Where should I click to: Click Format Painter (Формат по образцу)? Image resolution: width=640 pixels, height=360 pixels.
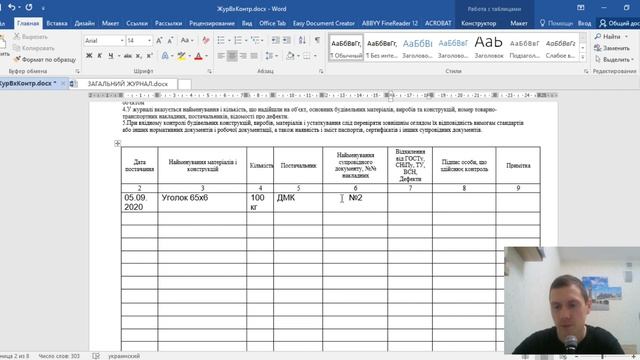[45, 60]
